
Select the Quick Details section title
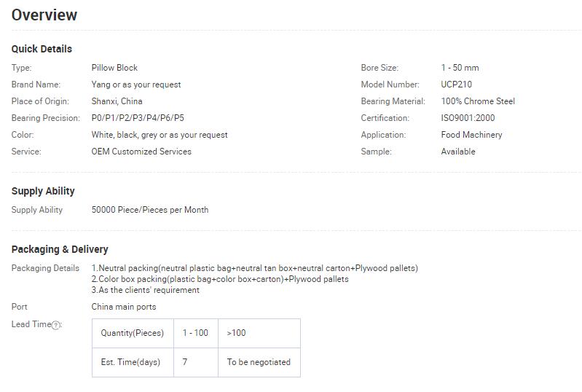pyautogui.click(x=42, y=49)
